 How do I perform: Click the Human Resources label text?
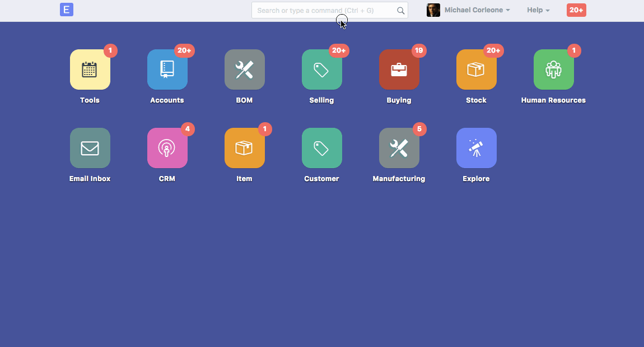click(553, 100)
